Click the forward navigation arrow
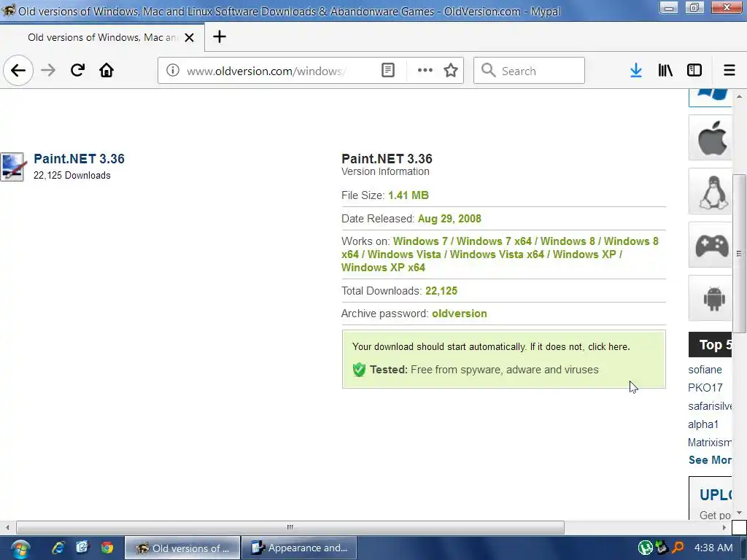Screen dimensions: 747x560 (x=48, y=71)
